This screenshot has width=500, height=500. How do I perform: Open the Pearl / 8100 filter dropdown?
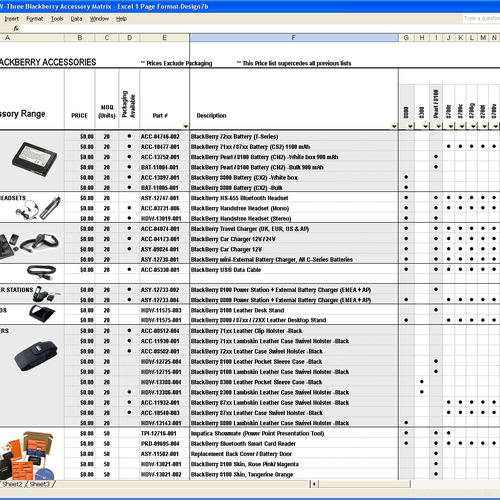438,126
